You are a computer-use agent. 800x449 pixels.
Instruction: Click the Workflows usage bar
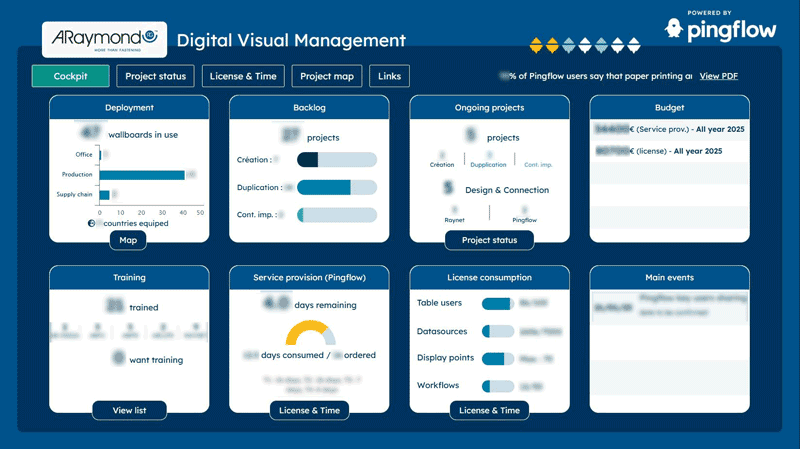pos(498,386)
